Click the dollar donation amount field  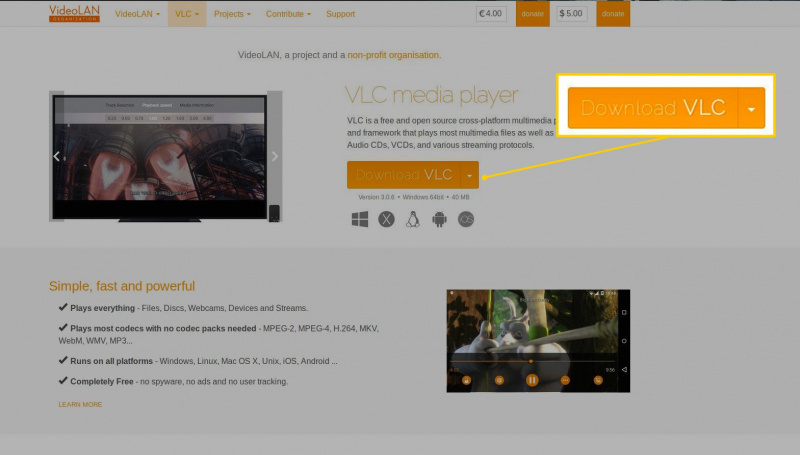tap(571, 14)
